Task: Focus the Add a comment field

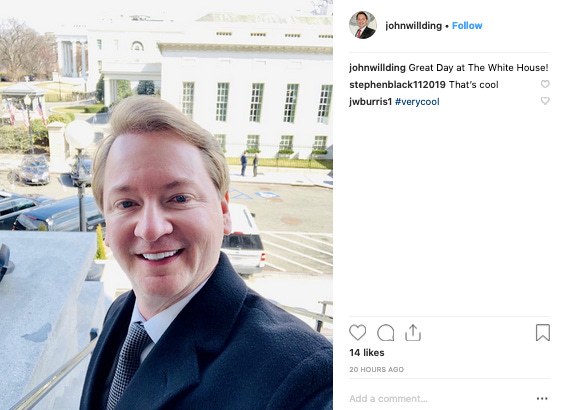Action: 441,398
